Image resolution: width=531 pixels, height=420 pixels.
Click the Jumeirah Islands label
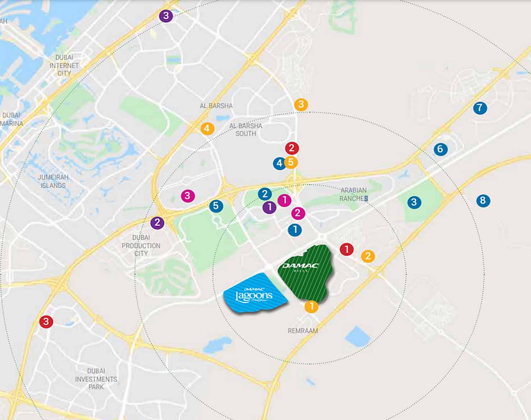pyautogui.click(x=53, y=182)
